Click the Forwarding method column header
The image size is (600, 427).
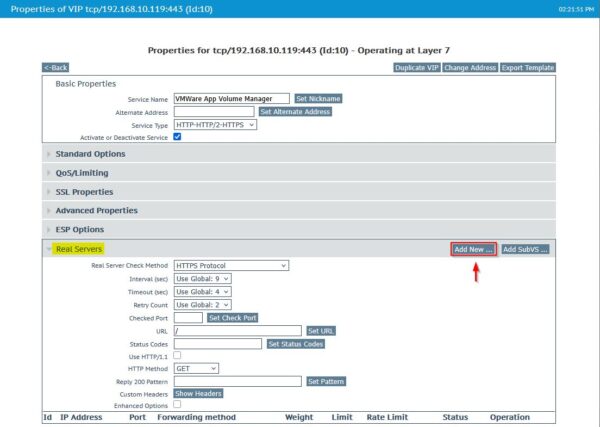pyautogui.click(x=196, y=417)
